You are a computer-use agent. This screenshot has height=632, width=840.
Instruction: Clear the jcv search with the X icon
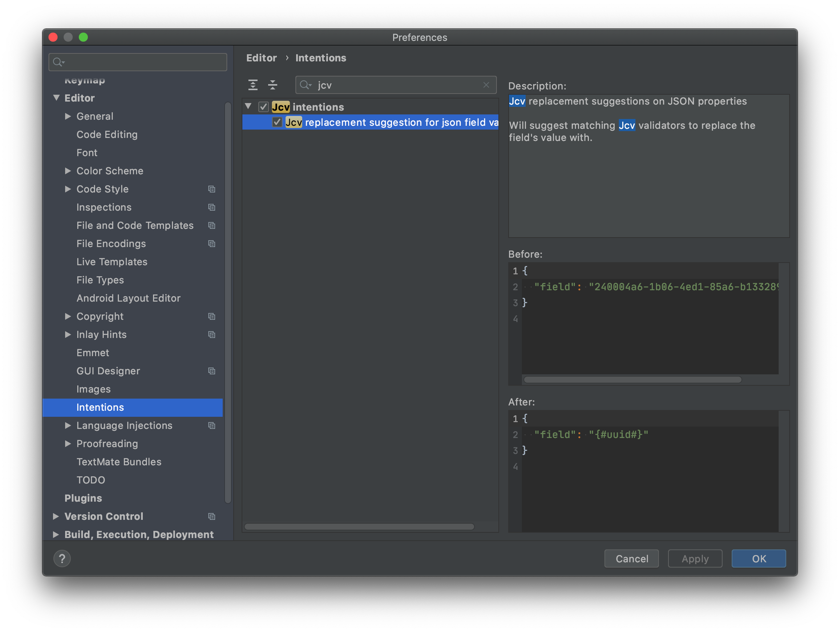486,85
